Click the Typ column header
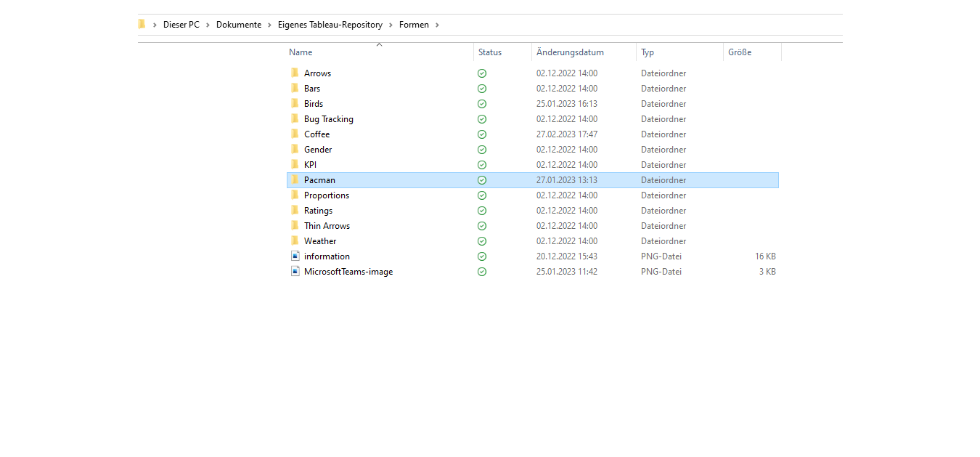 click(648, 52)
